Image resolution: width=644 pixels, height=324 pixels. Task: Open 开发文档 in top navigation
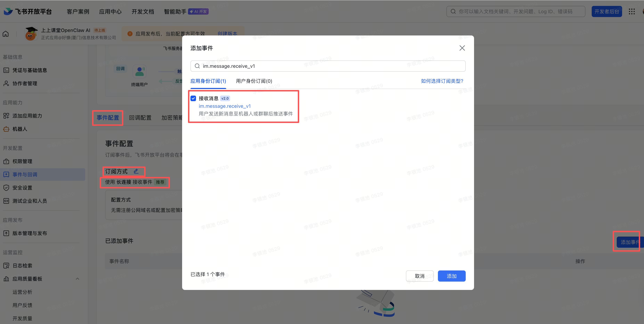coord(142,11)
